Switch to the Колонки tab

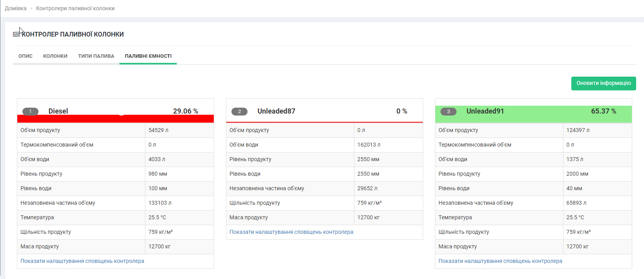point(55,56)
